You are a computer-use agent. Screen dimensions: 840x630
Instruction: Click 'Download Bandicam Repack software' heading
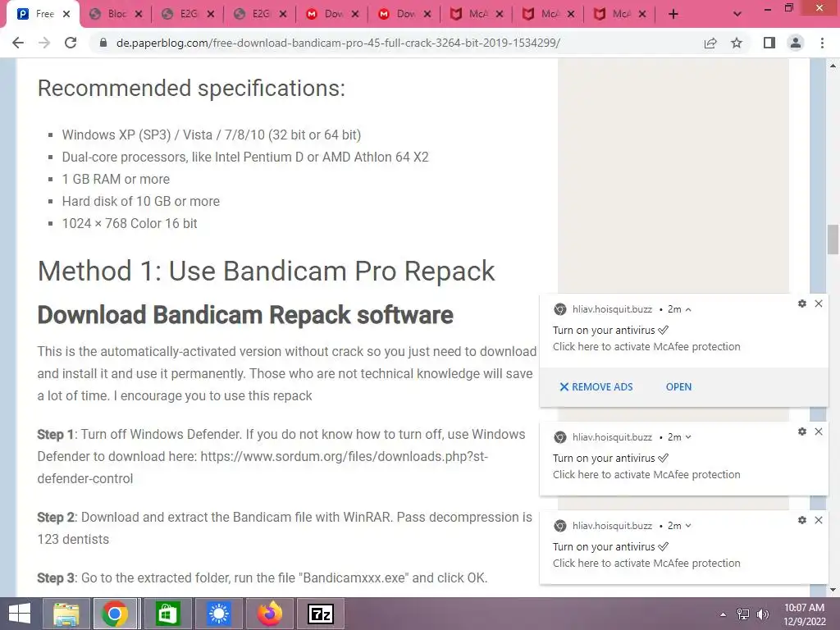coord(245,315)
